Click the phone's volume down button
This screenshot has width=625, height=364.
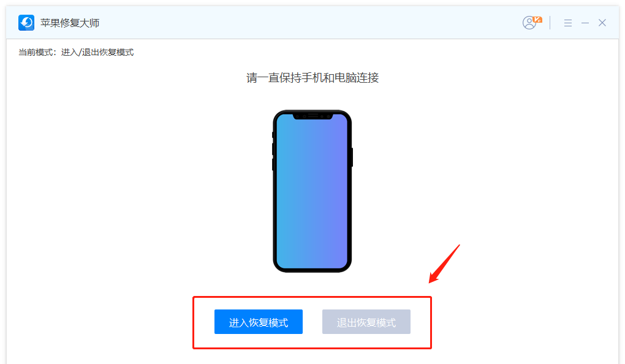[273, 164]
